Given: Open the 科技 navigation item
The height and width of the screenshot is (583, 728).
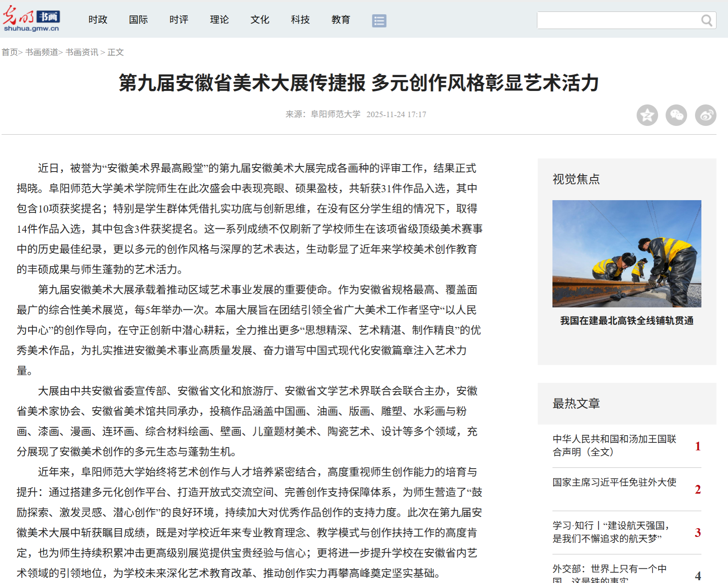Looking at the screenshot, I should point(300,19).
